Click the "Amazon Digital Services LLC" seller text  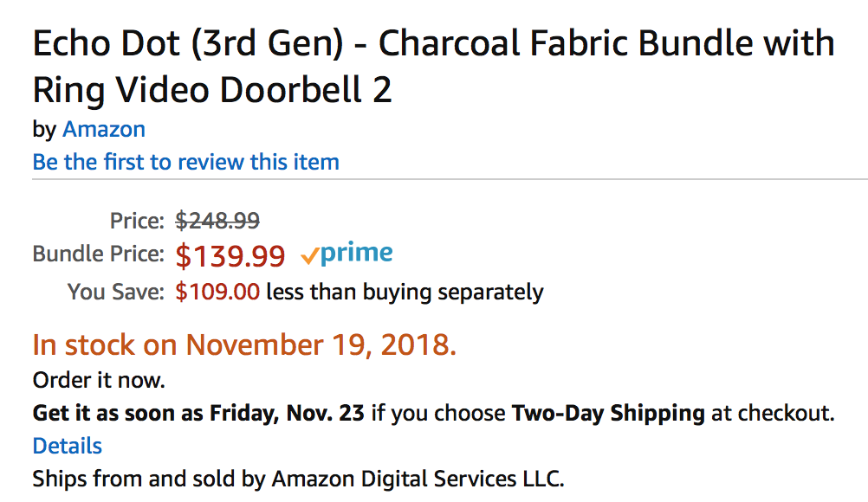(x=418, y=478)
